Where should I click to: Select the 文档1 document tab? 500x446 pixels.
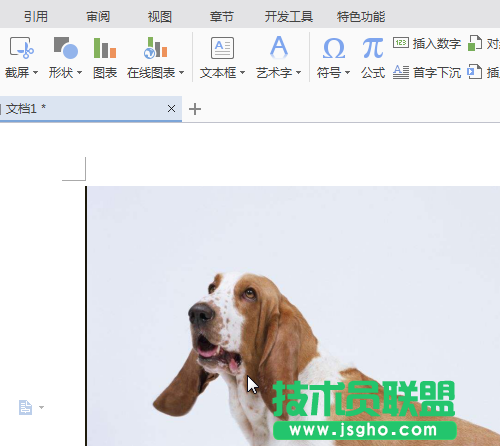click(x=91, y=109)
